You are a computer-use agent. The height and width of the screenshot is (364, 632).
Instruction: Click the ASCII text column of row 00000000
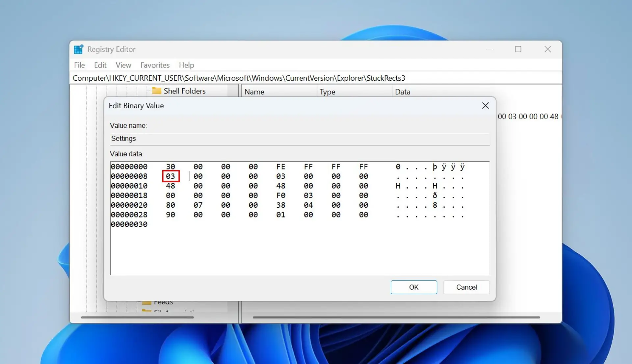click(430, 167)
